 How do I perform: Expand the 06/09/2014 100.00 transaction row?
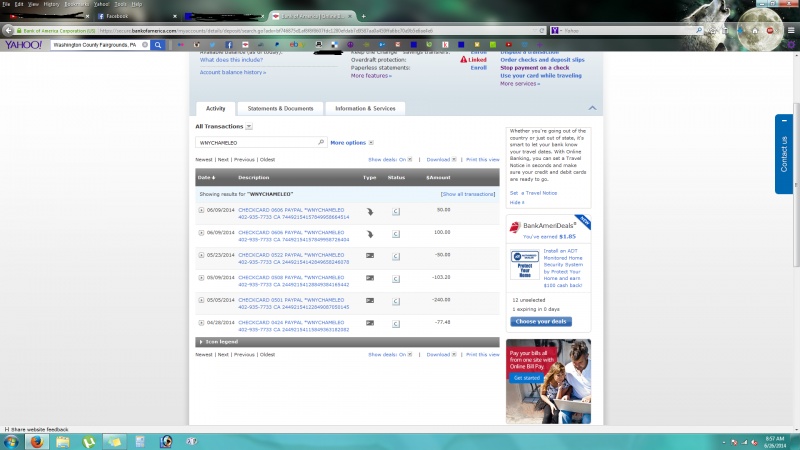click(x=201, y=233)
